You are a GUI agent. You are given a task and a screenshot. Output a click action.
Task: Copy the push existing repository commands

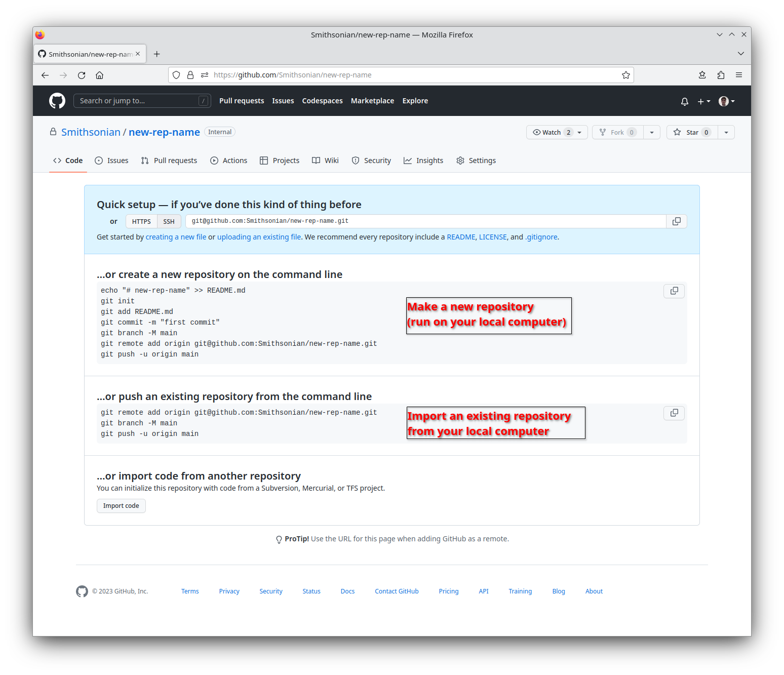point(674,413)
